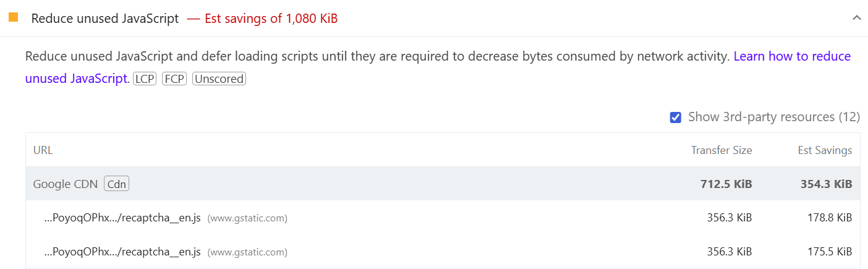Click the Transfer Size column header
This screenshot has width=868, height=269.
pyautogui.click(x=721, y=150)
